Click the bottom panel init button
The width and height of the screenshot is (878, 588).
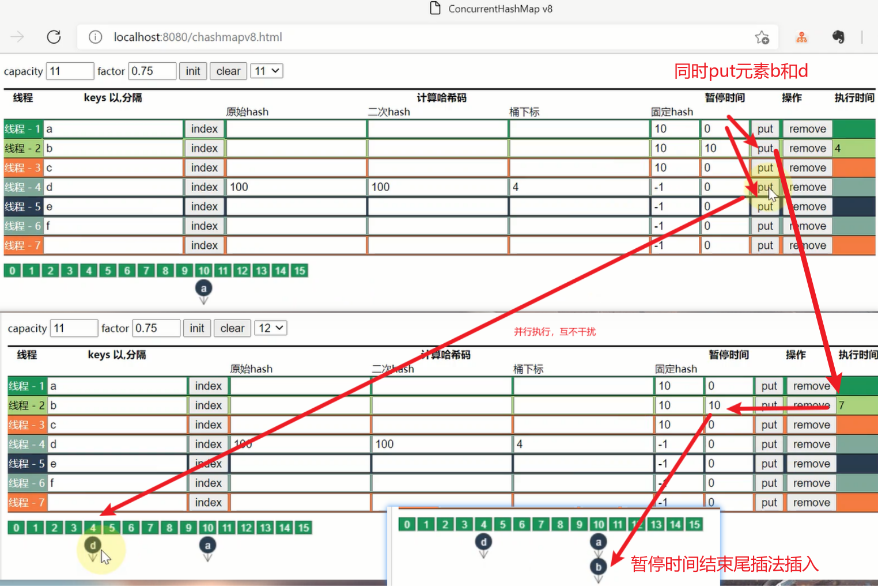pyautogui.click(x=197, y=328)
